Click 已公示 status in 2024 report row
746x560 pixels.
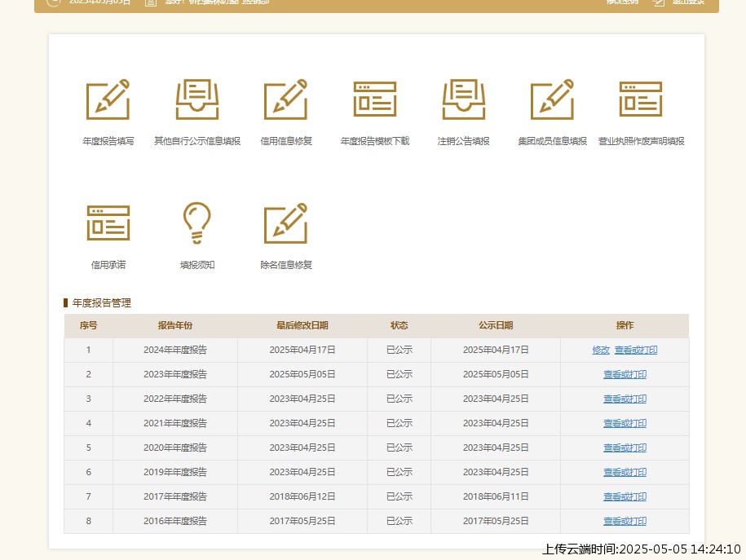tap(399, 351)
